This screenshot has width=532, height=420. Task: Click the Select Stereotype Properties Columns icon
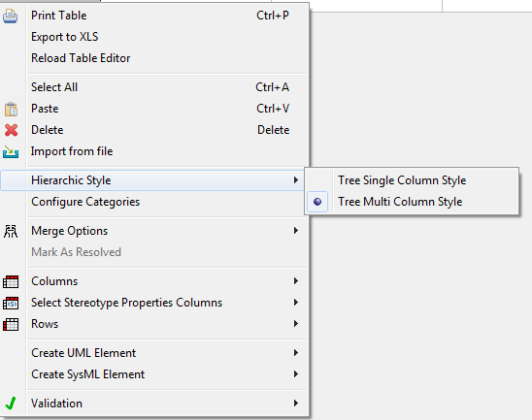11,303
